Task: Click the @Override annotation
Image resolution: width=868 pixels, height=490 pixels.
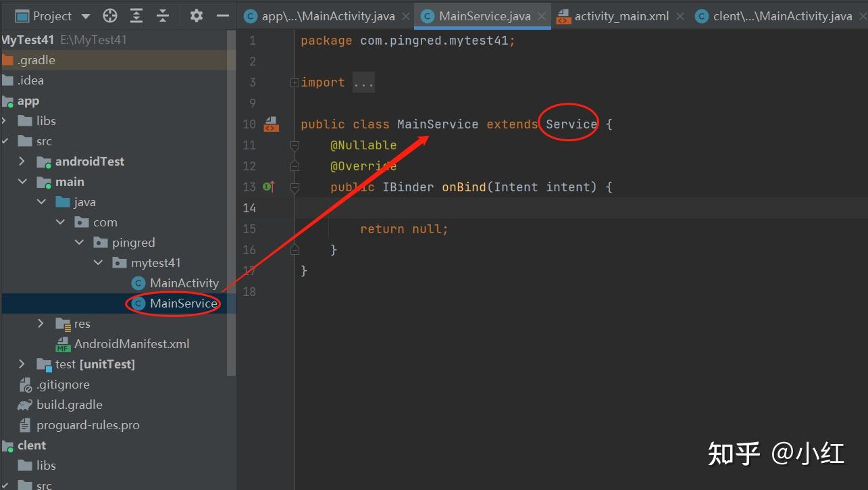Action: coord(363,166)
